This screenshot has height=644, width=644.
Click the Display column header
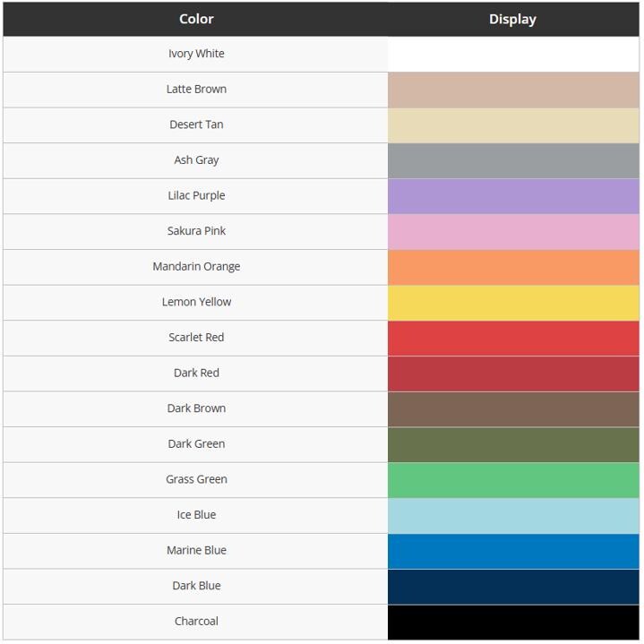[x=513, y=19]
